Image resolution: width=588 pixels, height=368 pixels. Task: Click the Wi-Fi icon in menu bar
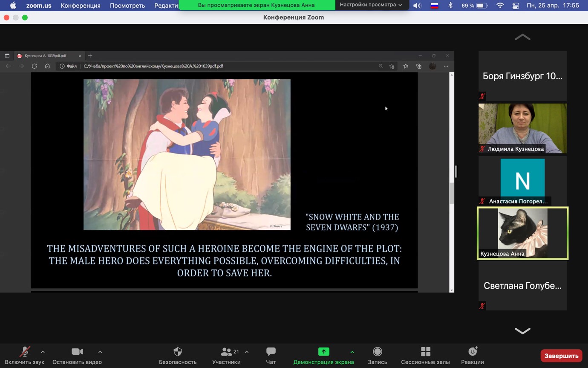click(500, 6)
